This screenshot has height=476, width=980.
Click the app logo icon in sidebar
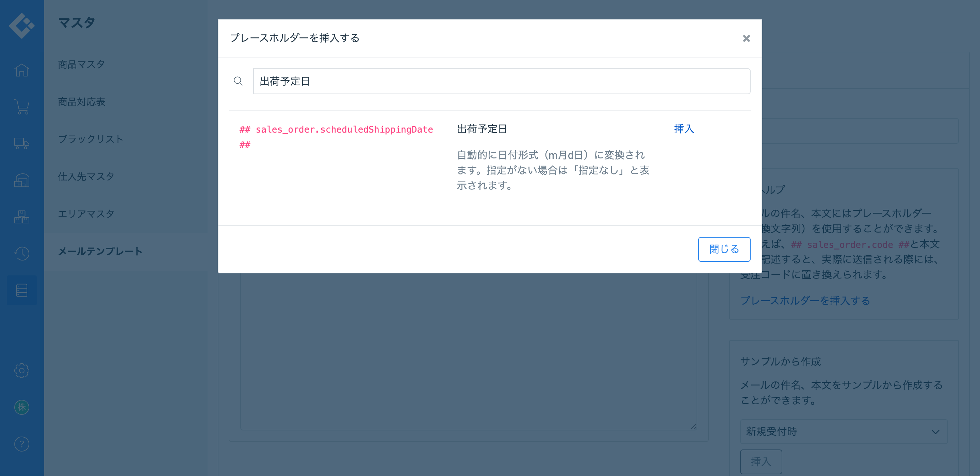tap(22, 26)
